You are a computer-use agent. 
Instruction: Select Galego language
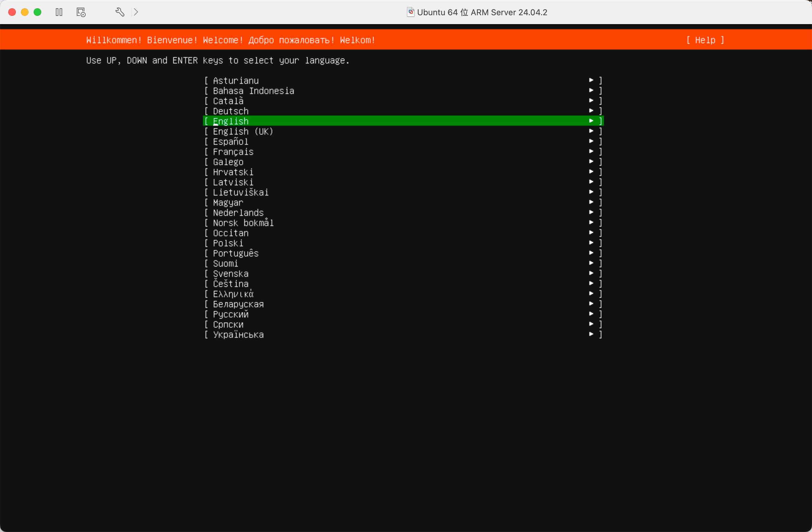click(403, 162)
